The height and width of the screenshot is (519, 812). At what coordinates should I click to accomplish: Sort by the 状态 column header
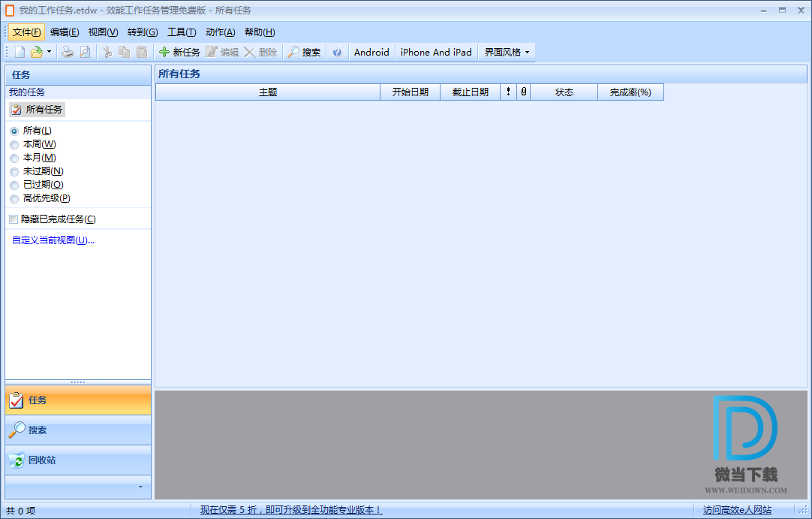coord(564,92)
